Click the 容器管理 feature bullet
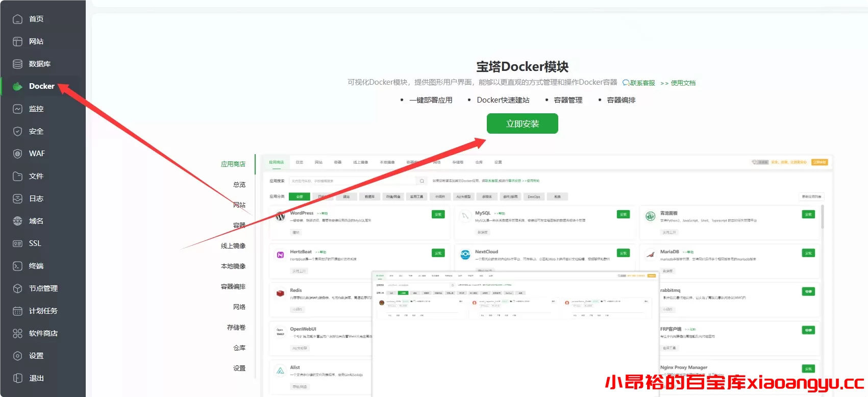The image size is (868, 397). click(568, 100)
